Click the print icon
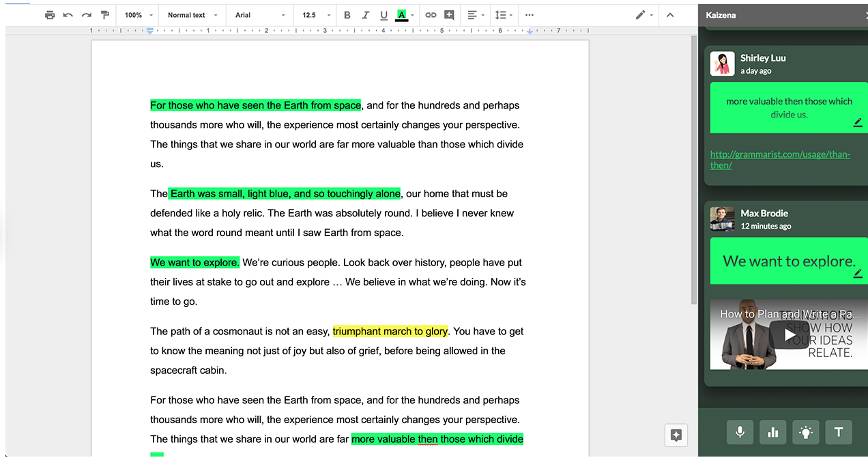 click(x=50, y=15)
